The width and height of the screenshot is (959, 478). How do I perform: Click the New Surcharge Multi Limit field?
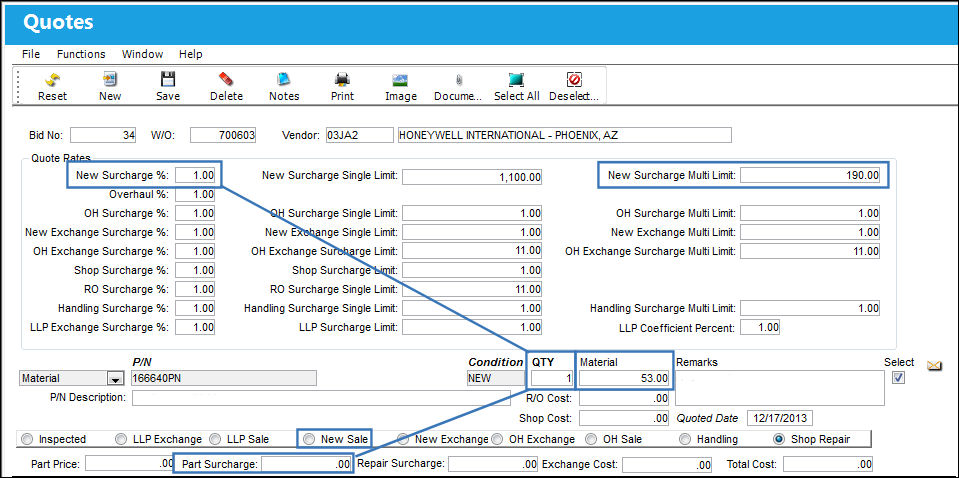(x=810, y=175)
